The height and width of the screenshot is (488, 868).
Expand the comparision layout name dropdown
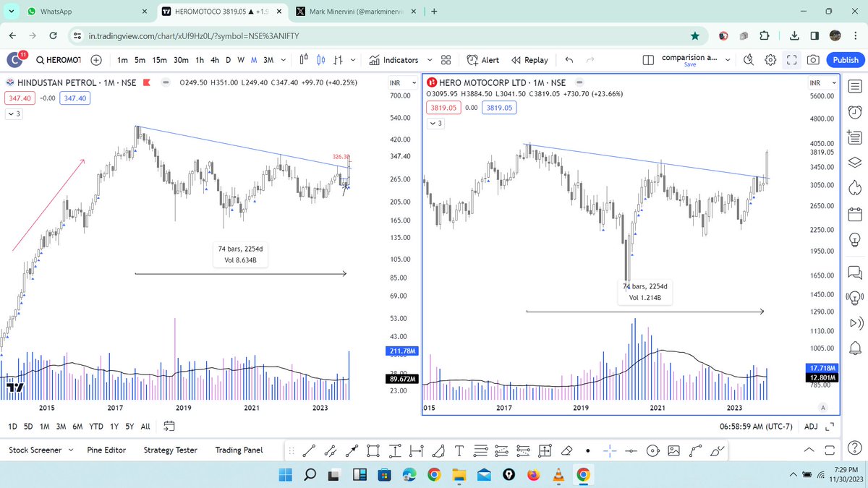[x=727, y=60]
